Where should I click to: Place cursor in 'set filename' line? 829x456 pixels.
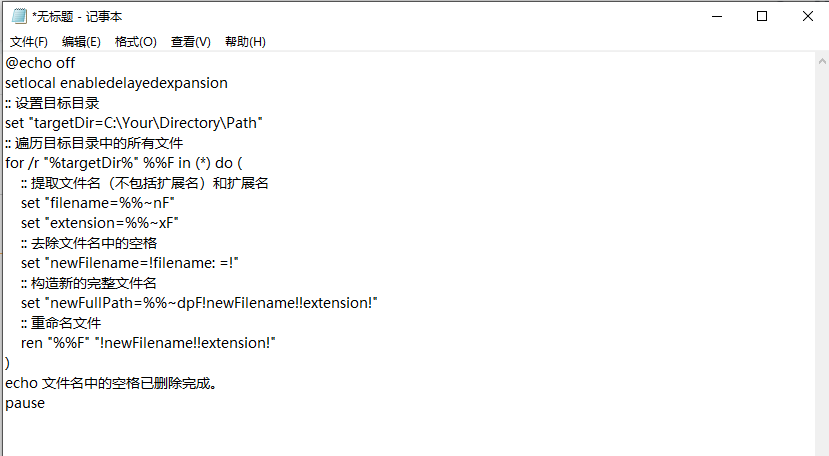[98, 203]
